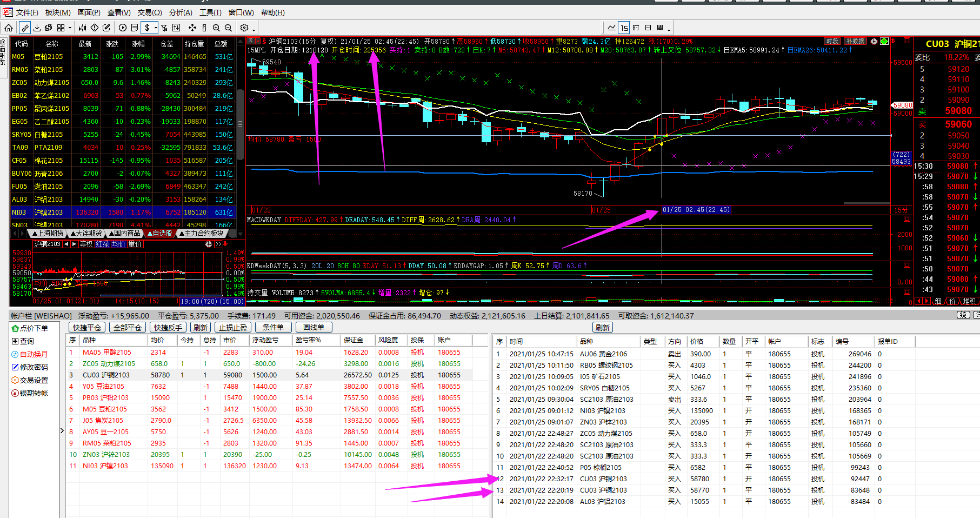Click the diamond alert icon
The height and width of the screenshot is (518, 980).
point(95,28)
